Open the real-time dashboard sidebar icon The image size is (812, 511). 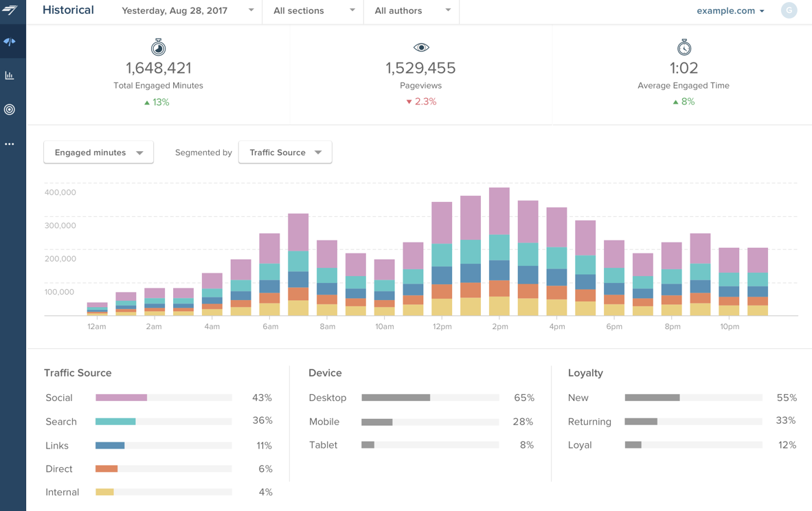(10, 42)
